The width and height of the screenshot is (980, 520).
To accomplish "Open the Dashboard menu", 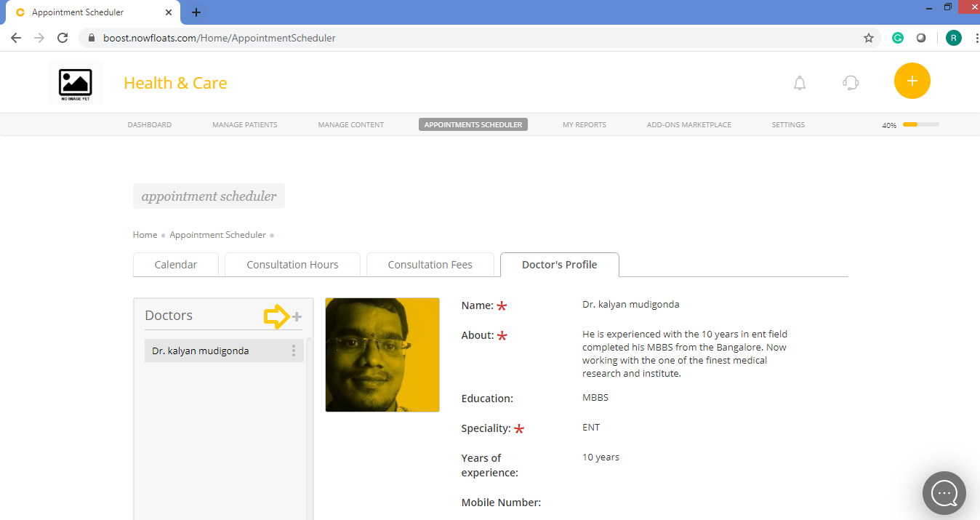I will pos(150,125).
